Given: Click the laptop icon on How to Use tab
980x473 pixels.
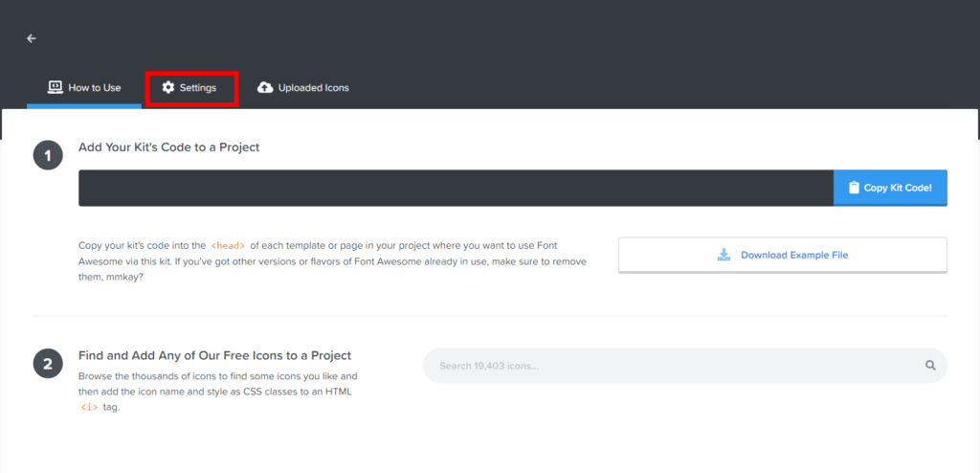Looking at the screenshot, I should click(x=56, y=87).
